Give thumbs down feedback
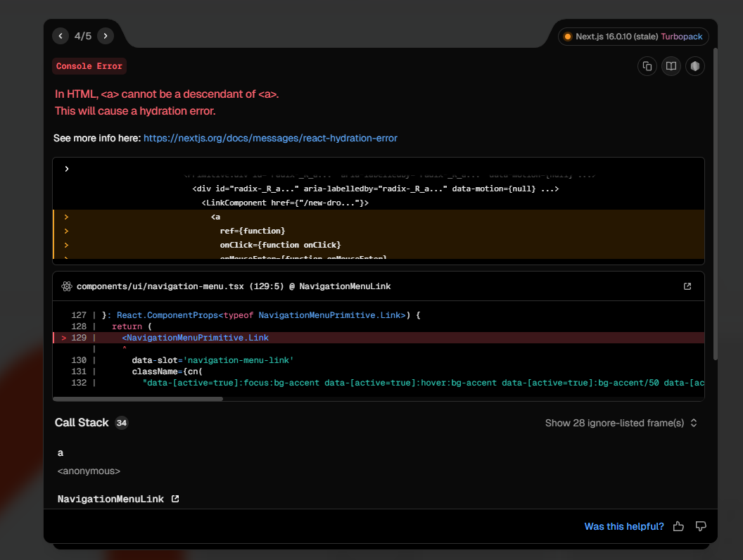 700,526
